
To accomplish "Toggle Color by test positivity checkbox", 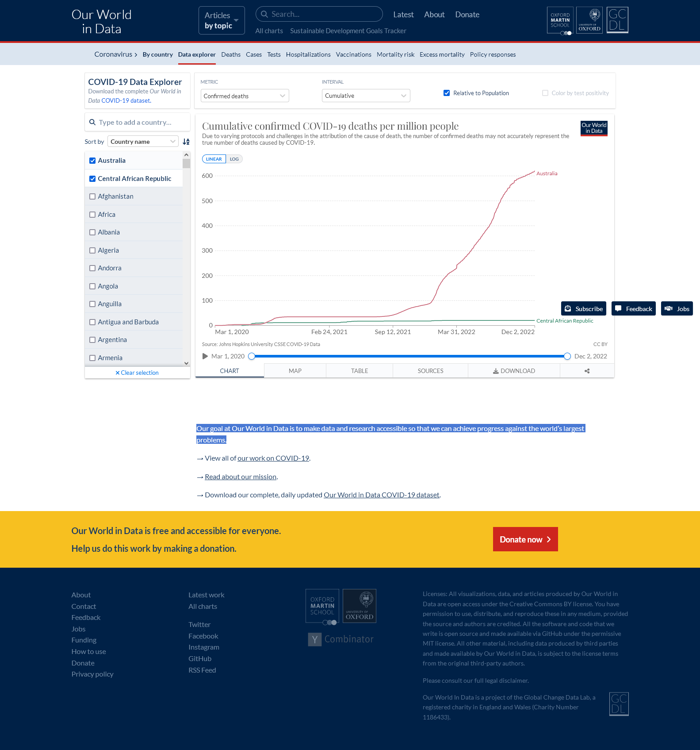I will tap(545, 93).
